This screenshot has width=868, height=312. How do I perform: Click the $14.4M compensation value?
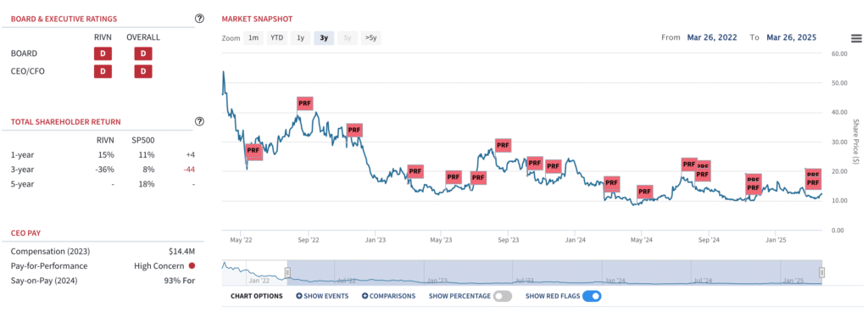182,252
